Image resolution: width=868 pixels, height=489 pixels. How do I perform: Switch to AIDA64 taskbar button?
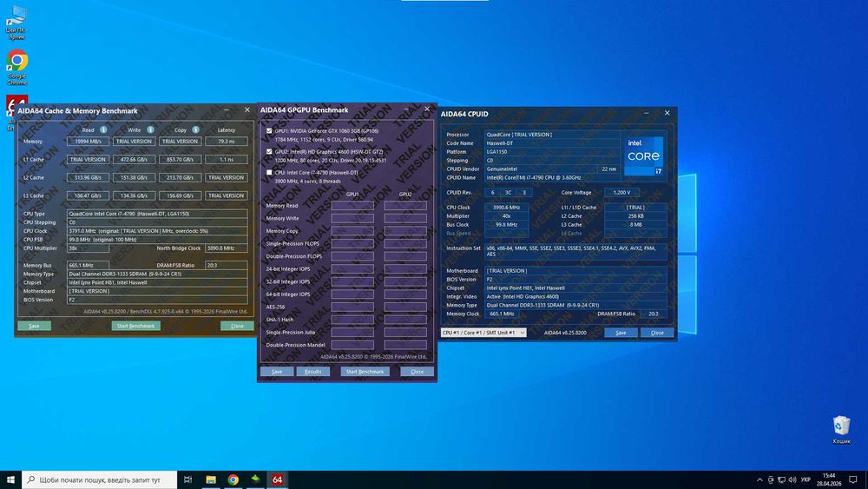278,479
